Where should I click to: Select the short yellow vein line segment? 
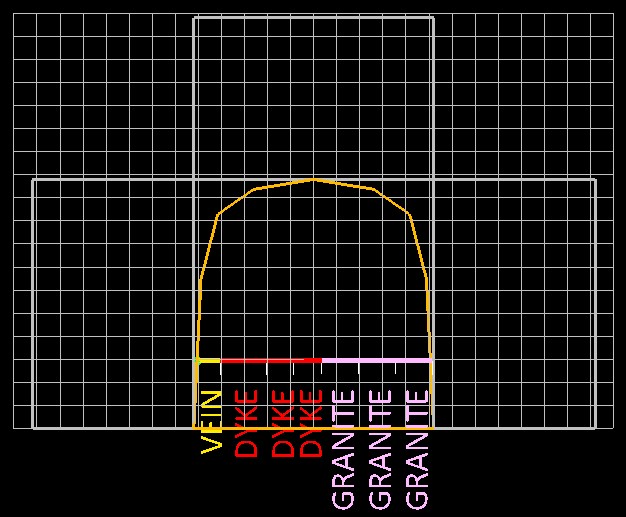point(209,361)
